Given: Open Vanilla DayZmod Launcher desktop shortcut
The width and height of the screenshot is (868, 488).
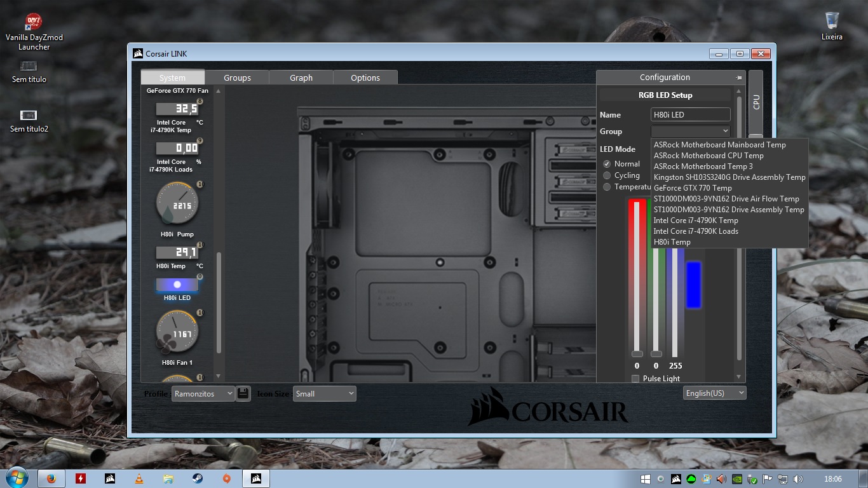Looking at the screenshot, I should 34,32.
